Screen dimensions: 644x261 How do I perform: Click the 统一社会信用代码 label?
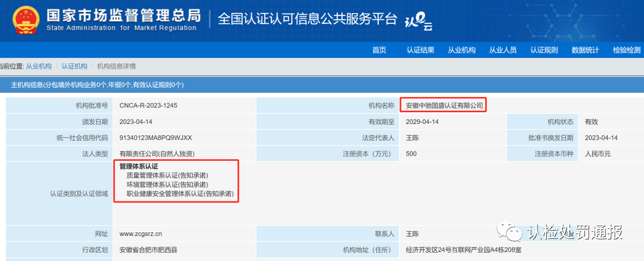(x=82, y=138)
